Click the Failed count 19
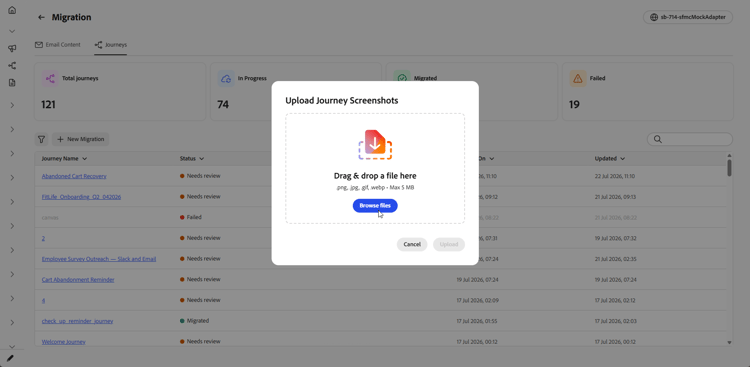This screenshot has height=367, width=750. [574, 105]
